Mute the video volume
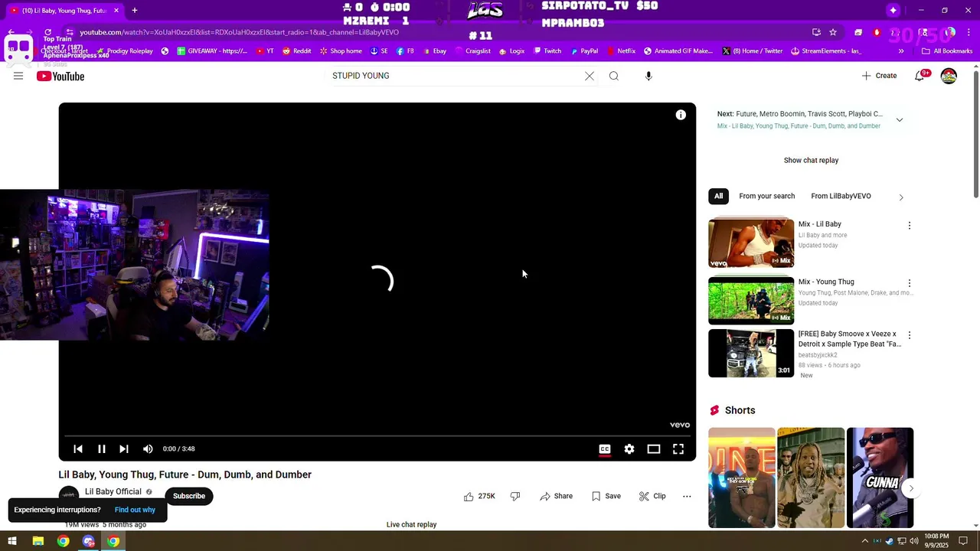 148,449
